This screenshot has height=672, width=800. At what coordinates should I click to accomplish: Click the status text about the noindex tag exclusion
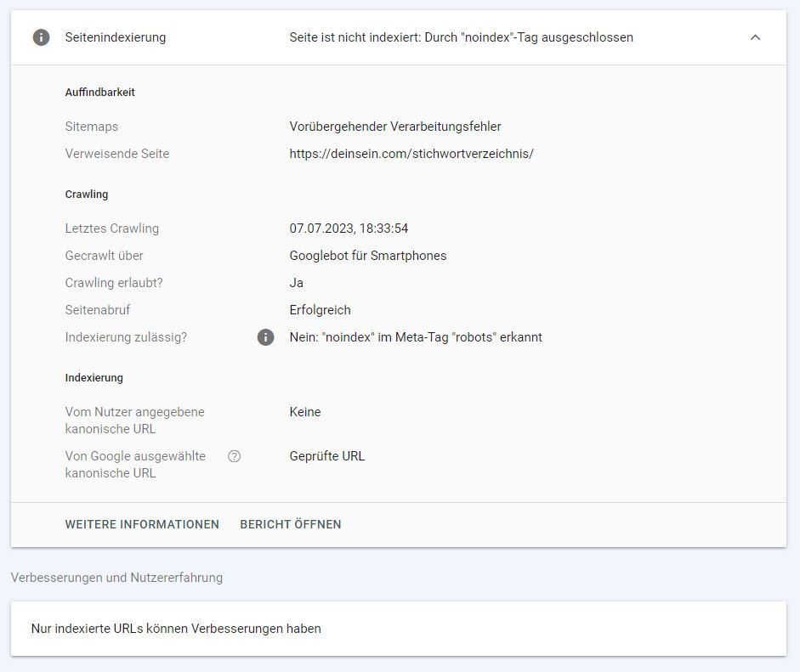pos(461,37)
